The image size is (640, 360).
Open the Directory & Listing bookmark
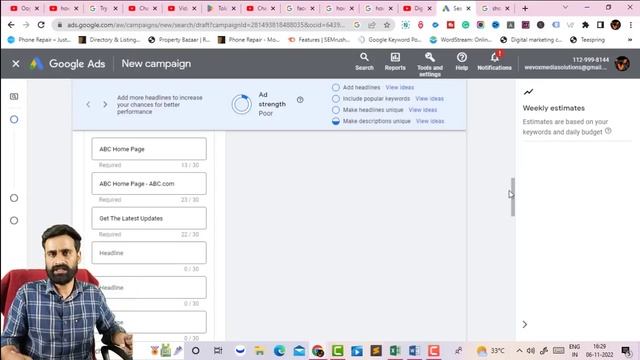click(x=109, y=40)
